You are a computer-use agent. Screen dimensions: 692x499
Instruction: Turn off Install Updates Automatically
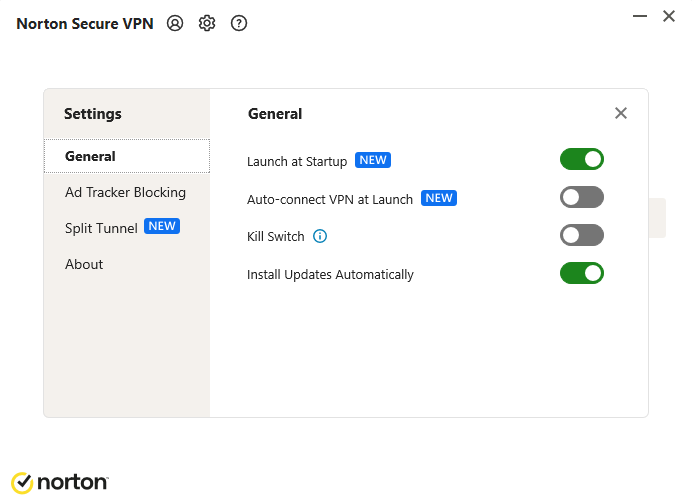click(582, 273)
